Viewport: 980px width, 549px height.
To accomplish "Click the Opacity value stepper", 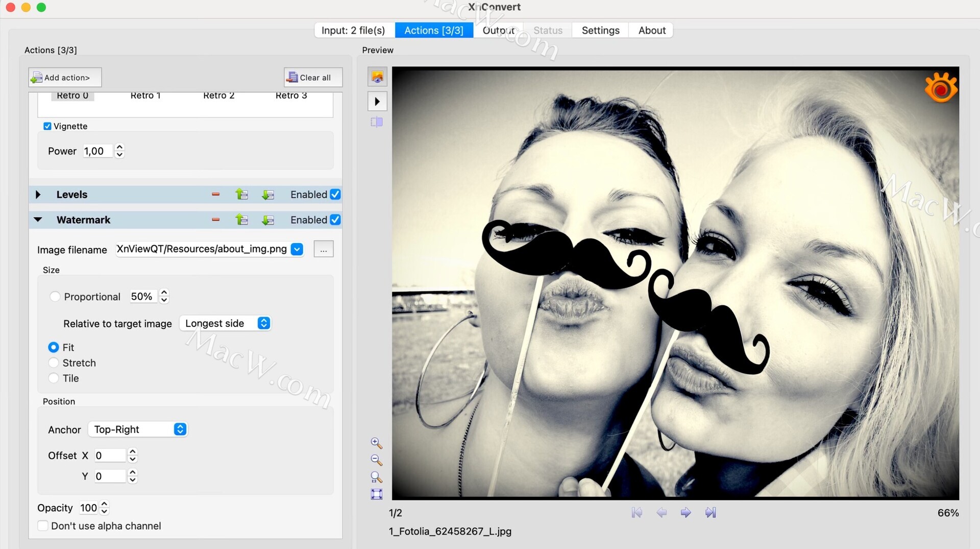I will [105, 508].
